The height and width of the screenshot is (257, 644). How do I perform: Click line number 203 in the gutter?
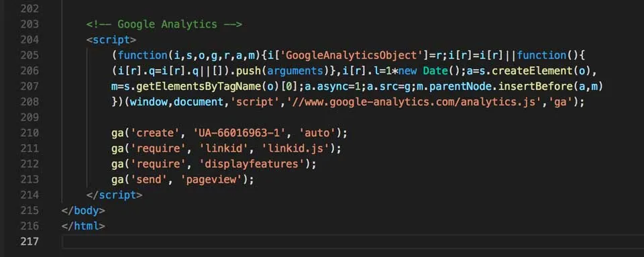[29, 24]
